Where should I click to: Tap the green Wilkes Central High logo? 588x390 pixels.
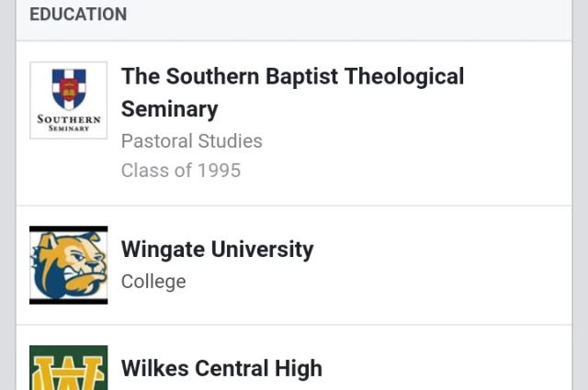68,369
